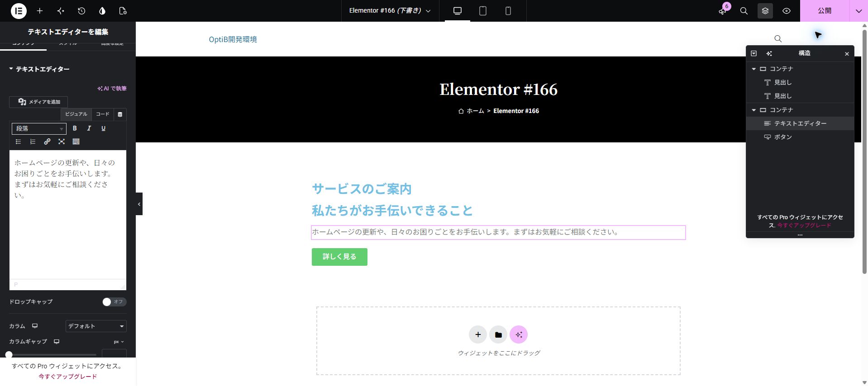868x386 pixels.
Task: Insert a link with chain icon
Action: point(47,141)
